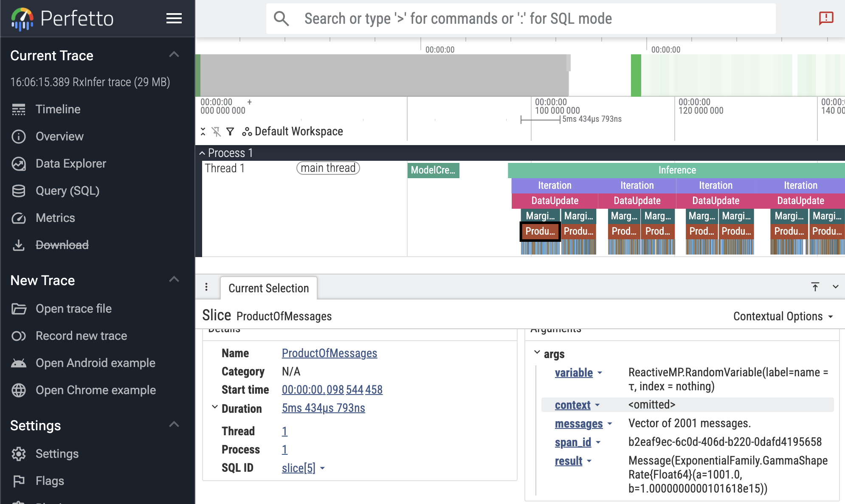Click the Overview info icon
The image size is (845, 504).
pyautogui.click(x=19, y=137)
